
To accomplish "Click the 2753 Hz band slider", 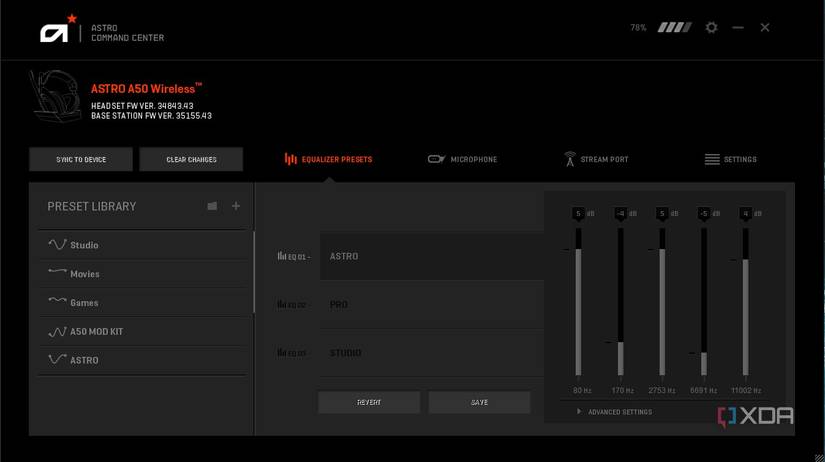I will (x=662, y=302).
